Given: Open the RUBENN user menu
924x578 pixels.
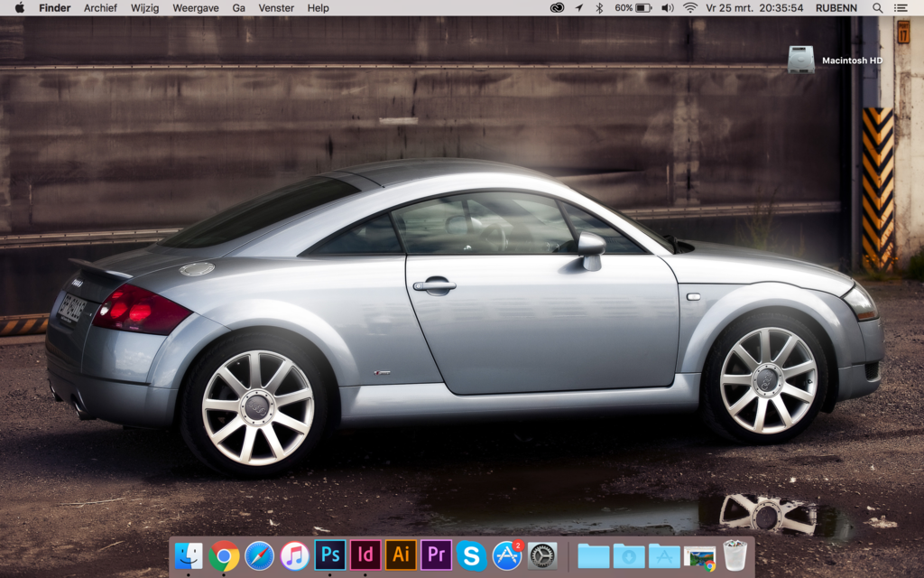Looking at the screenshot, I should click(x=836, y=7).
